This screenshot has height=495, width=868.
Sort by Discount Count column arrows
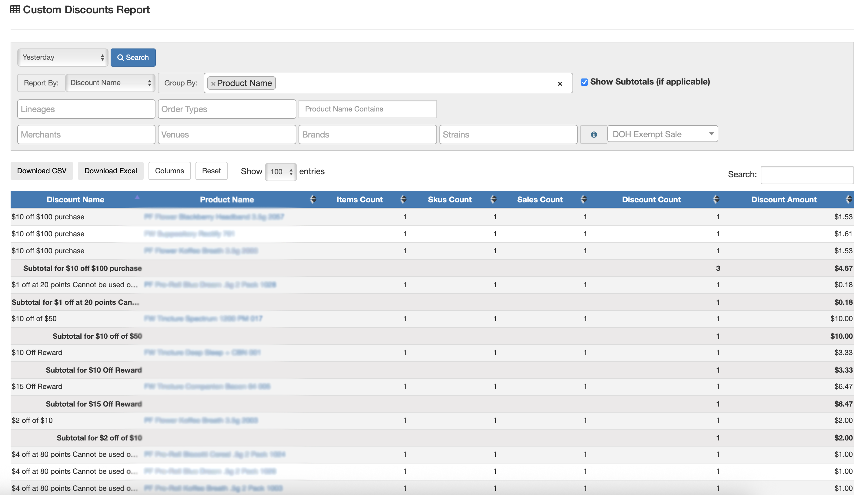point(716,200)
